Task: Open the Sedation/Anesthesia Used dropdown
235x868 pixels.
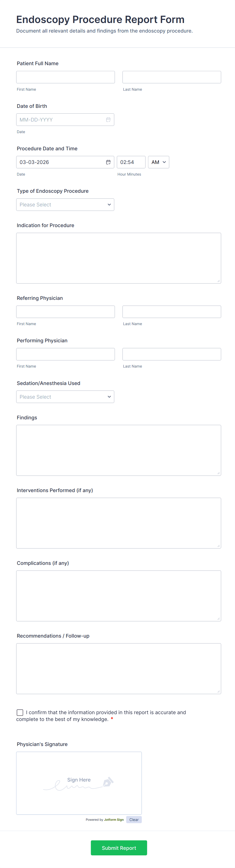Action: pos(65,397)
